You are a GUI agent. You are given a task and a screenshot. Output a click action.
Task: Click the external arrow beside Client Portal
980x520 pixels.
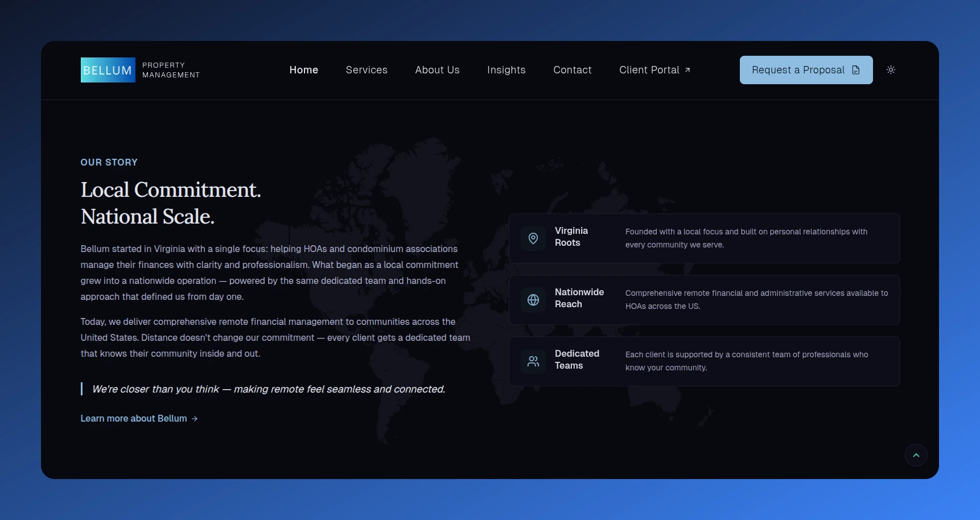coord(687,70)
